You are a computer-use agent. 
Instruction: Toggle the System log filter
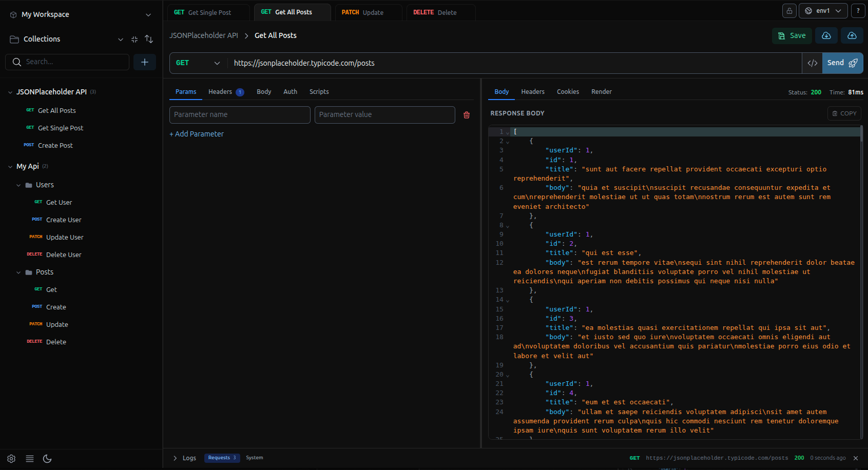254,458
